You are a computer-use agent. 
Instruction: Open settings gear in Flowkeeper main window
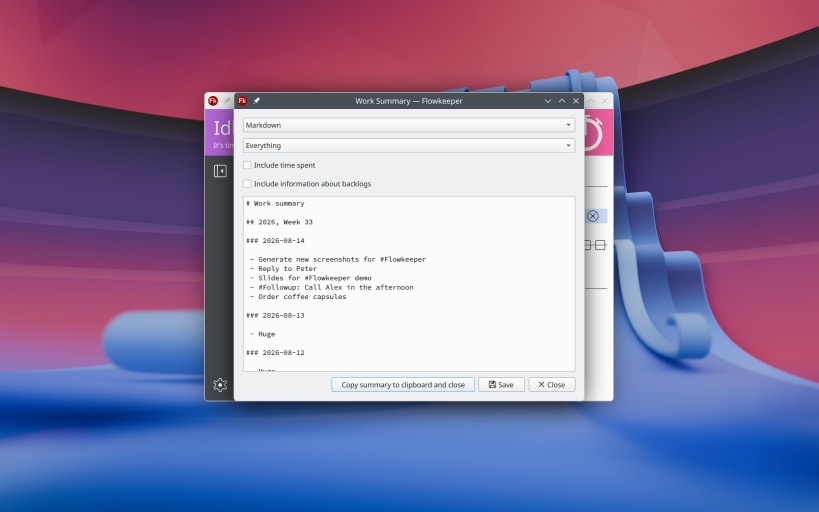(x=220, y=385)
